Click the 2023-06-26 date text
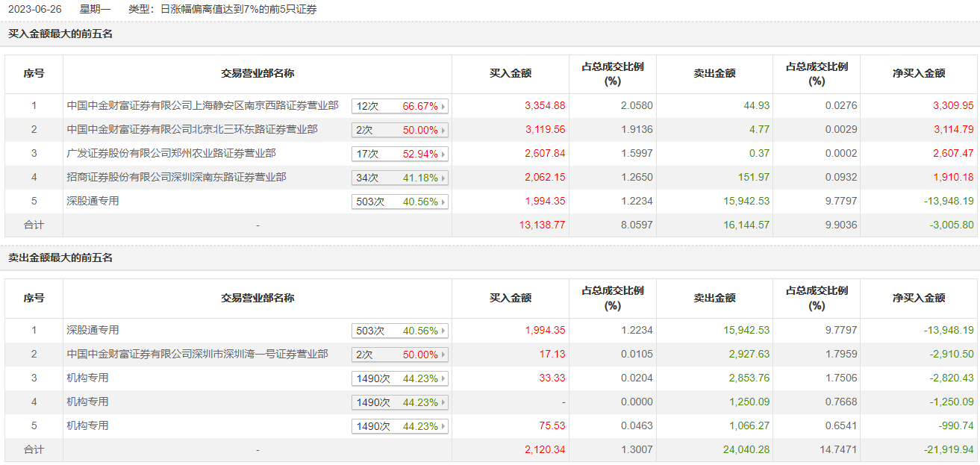Screen dimensions: 980x465 point(34,9)
